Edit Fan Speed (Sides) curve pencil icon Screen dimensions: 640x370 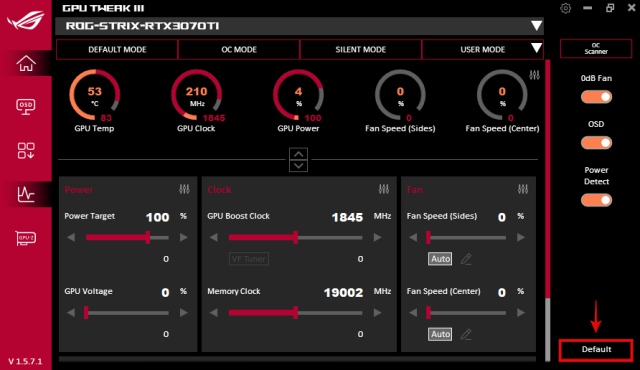pyautogui.click(x=466, y=259)
